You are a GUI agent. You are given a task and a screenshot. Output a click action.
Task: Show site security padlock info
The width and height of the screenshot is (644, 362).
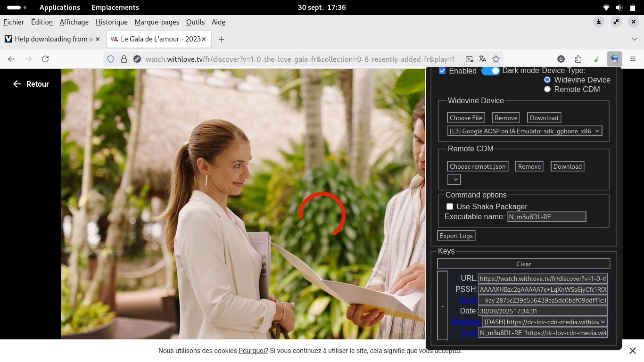(x=124, y=59)
